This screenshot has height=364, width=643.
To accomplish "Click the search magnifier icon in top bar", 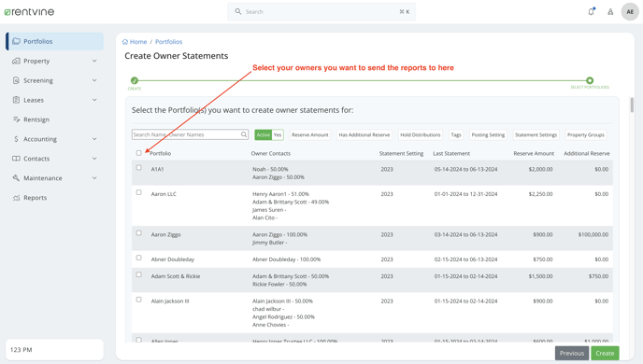I will [237, 11].
